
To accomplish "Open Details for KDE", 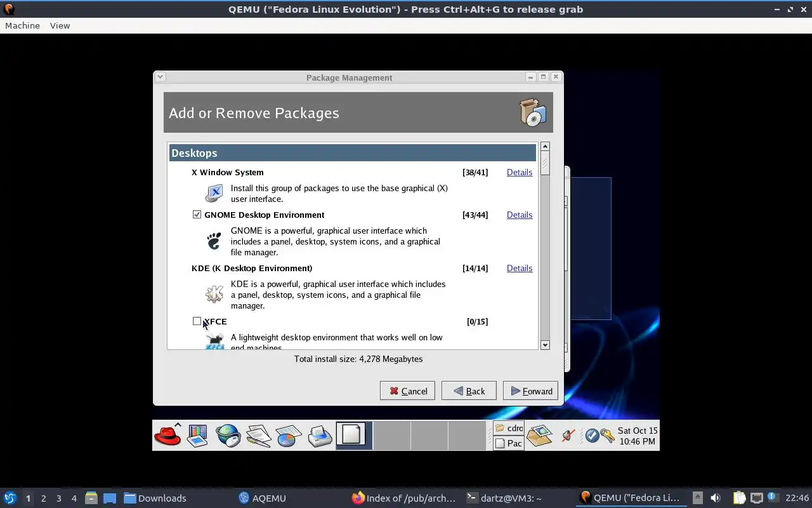I will coord(519,268).
